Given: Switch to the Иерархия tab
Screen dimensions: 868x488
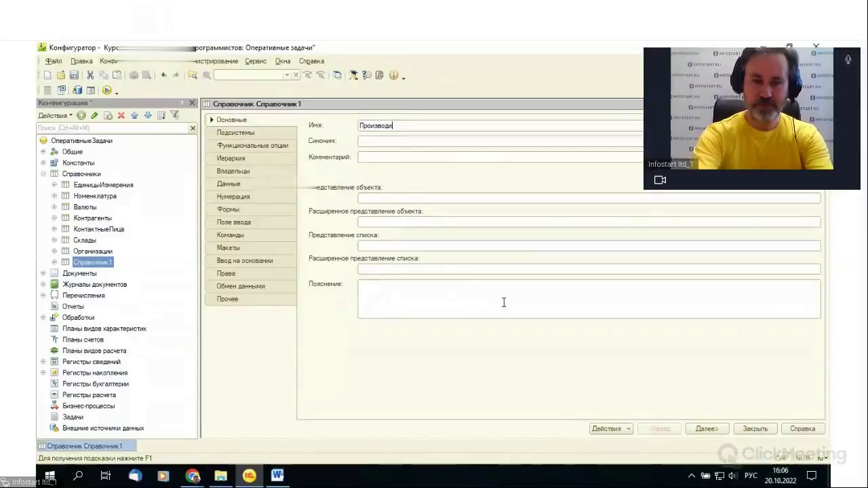Looking at the screenshot, I should coord(231,158).
